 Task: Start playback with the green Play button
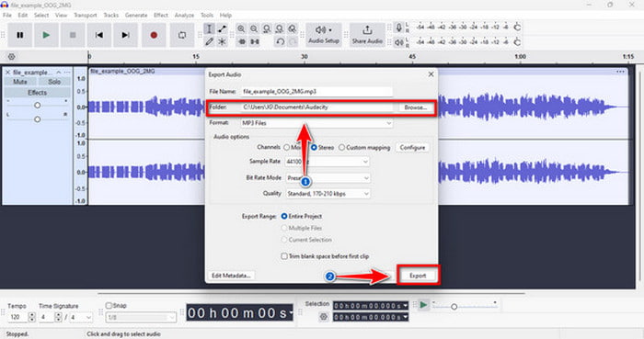46,35
